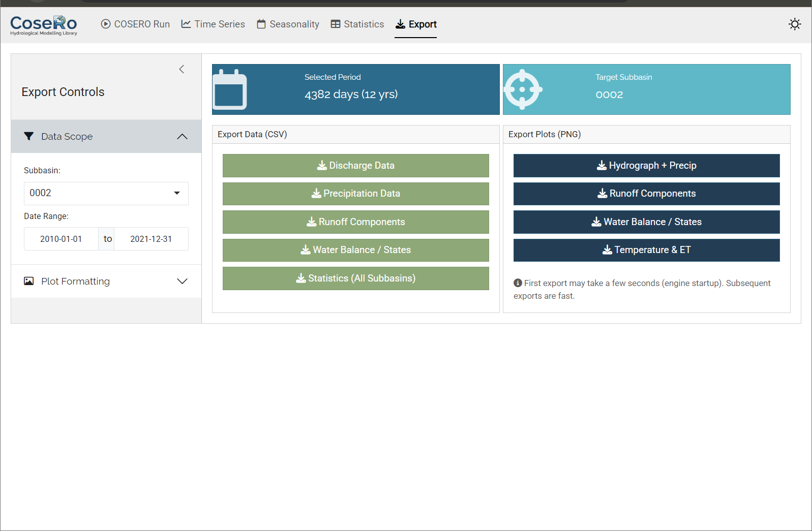Click the info icon near export note
The height and width of the screenshot is (531, 812).
point(518,283)
